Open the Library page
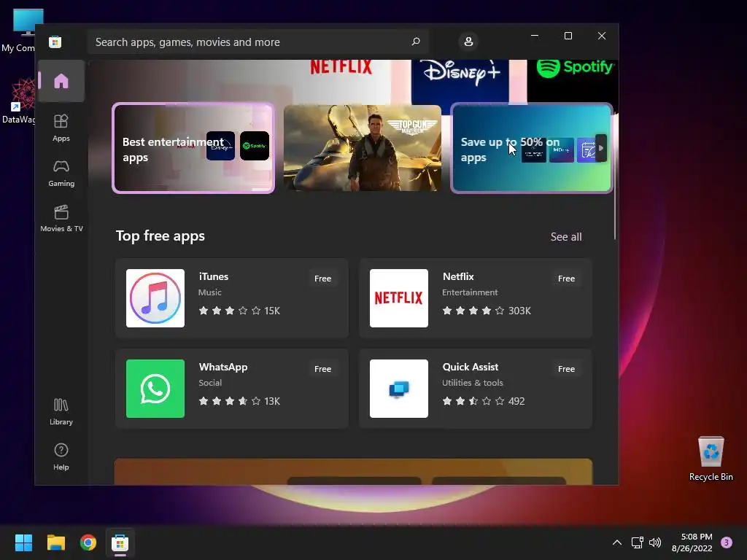 [61, 412]
